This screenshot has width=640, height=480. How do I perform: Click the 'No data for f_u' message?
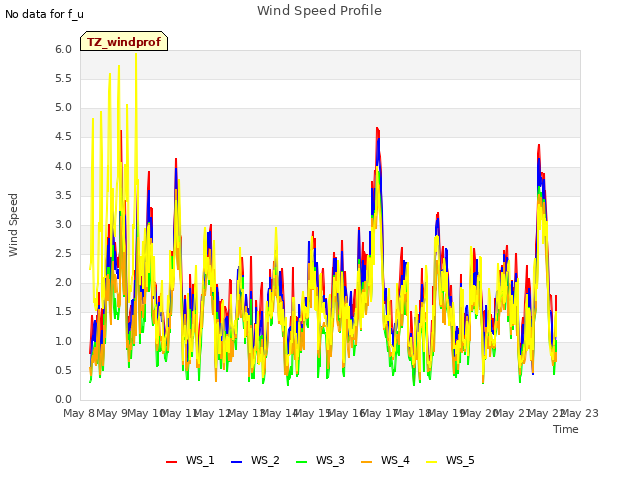pos(44,14)
